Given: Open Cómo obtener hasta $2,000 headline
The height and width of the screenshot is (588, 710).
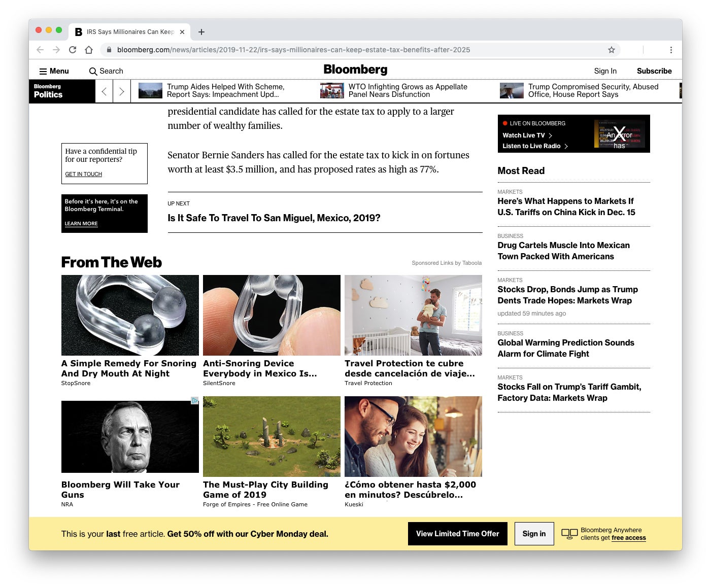Looking at the screenshot, I should [x=411, y=490].
